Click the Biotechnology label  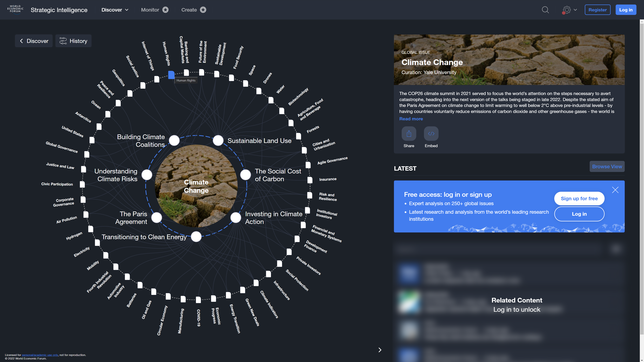(298, 96)
